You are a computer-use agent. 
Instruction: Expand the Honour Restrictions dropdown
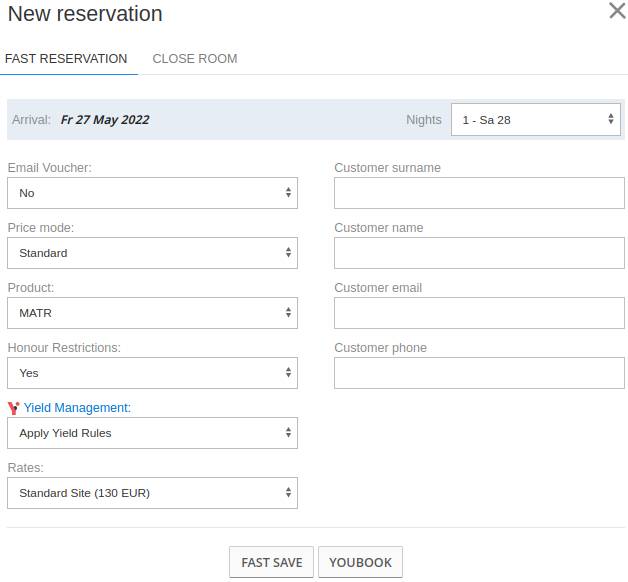(x=152, y=373)
